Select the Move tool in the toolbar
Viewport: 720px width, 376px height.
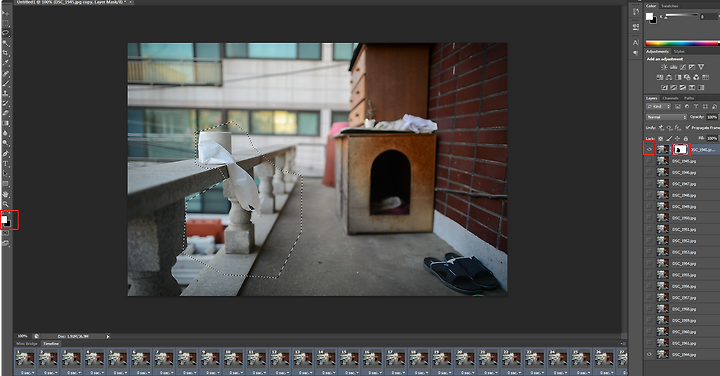pos(6,14)
